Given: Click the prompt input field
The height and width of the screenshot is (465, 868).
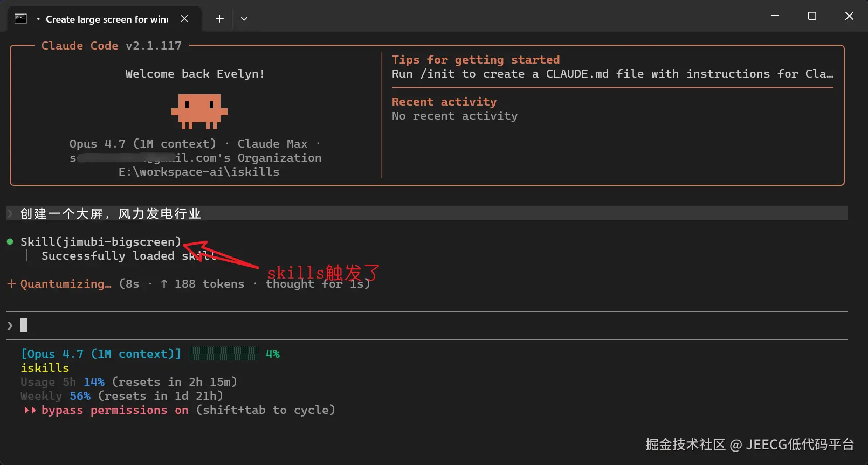Looking at the screenshot, I should coord(427,325).
